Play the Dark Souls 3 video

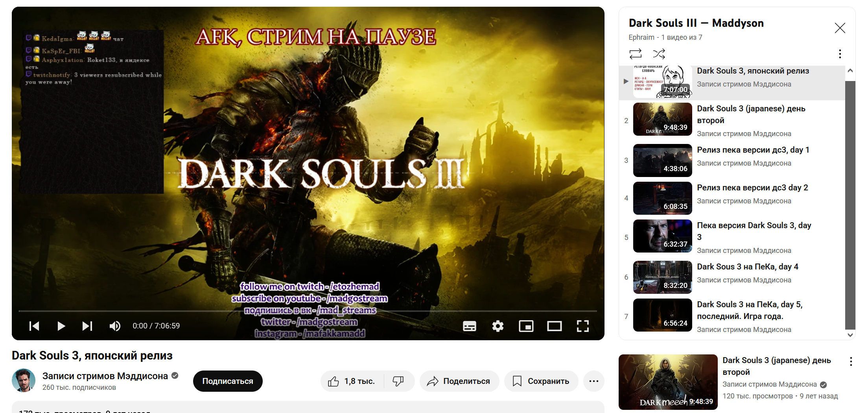(x=61, y=326)
